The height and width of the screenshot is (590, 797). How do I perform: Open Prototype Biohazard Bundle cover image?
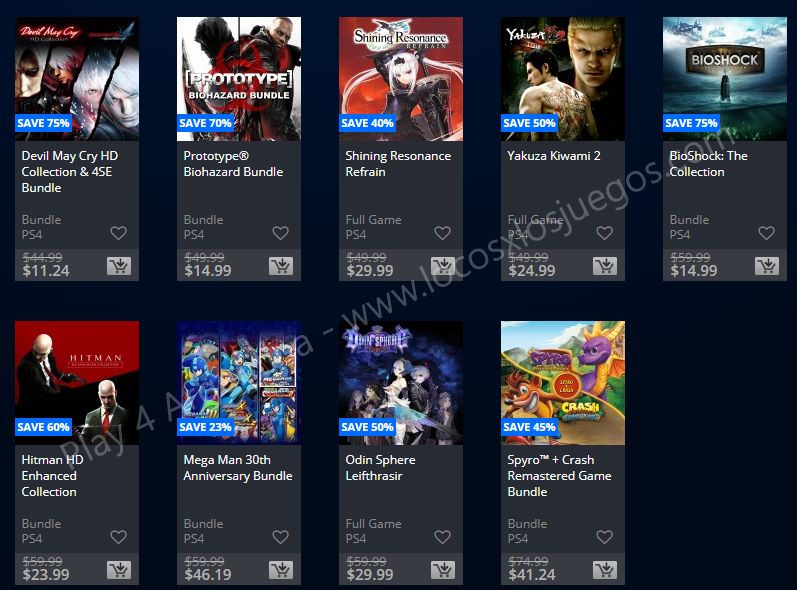tap(239, 79)
